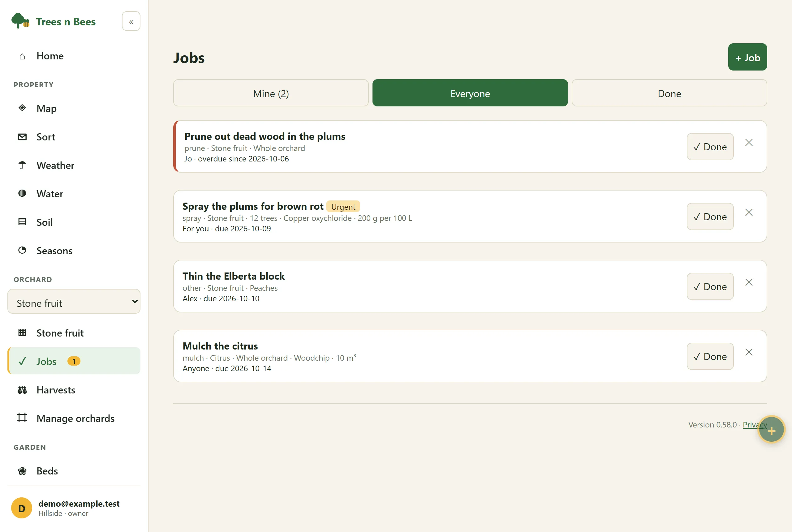Click the Sort envelope icon
Viewport: 792px width, 532px height.
click(22, 137)
